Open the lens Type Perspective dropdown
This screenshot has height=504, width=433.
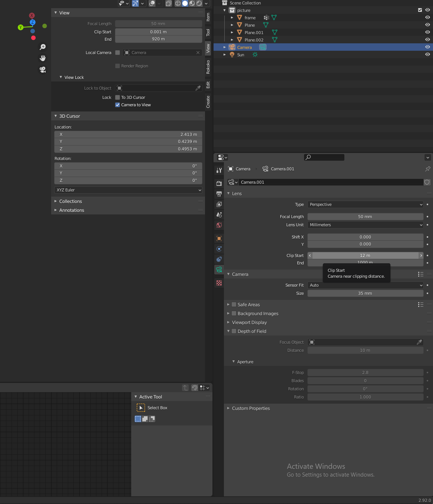(366, 204)
